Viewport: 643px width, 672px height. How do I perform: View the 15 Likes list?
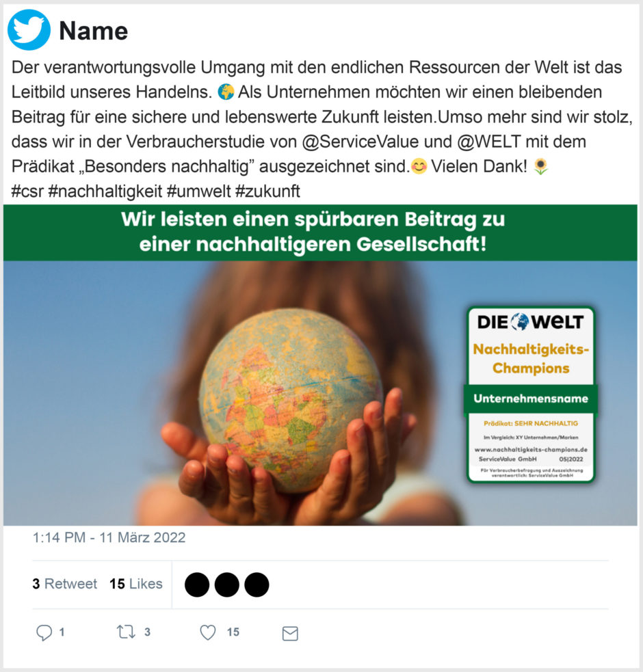(x=136, y=584)
